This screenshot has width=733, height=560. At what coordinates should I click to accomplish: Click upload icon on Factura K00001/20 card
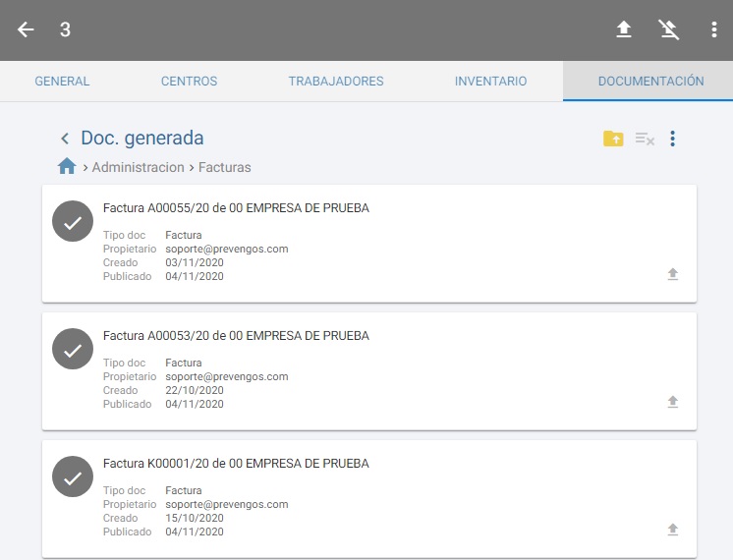(673, 530)
